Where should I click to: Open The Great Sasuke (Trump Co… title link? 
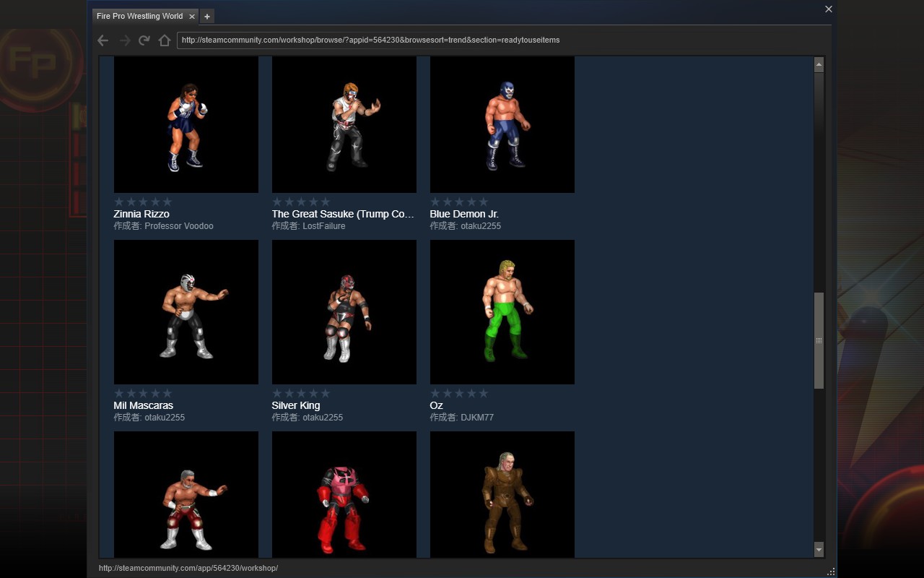pyautogui.click(x=343, y=214)
